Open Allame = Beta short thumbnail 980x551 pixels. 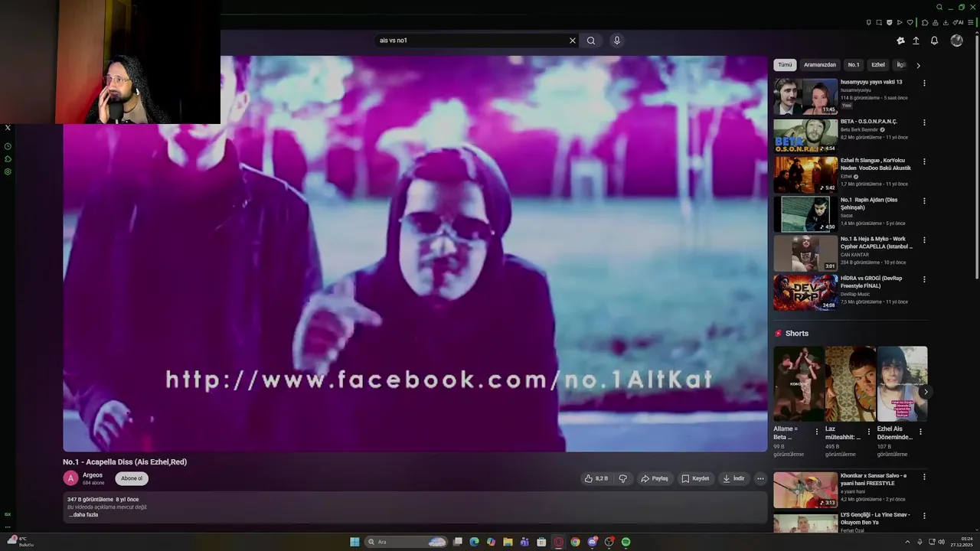pos(799,383)
